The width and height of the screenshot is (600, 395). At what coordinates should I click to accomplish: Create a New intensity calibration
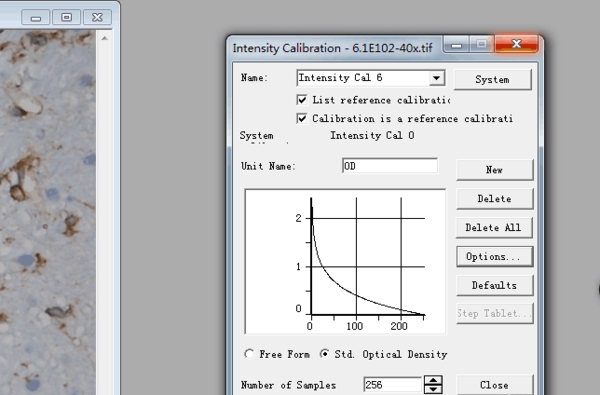494,170
